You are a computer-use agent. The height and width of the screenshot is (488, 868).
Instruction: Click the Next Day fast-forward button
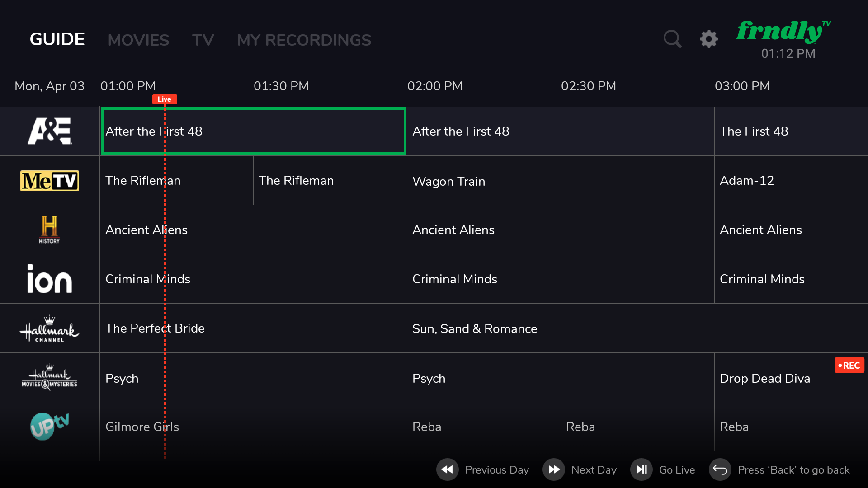click(554, 469)
